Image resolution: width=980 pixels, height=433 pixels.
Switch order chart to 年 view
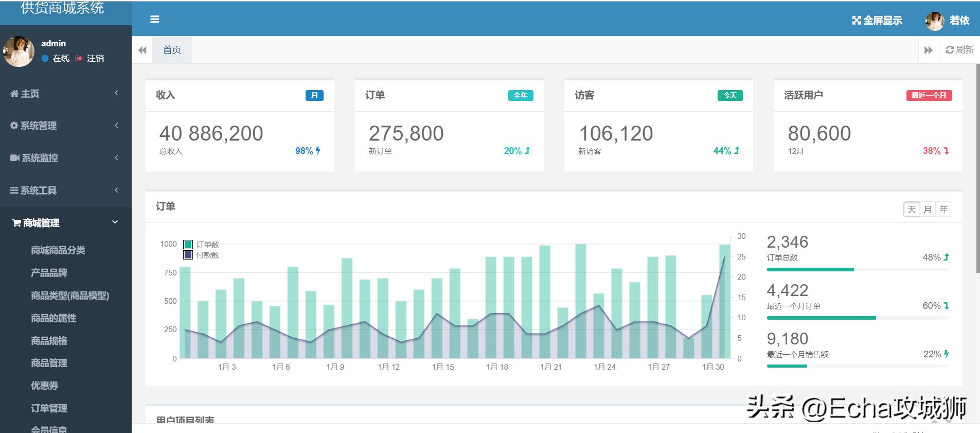pos(943,209)
